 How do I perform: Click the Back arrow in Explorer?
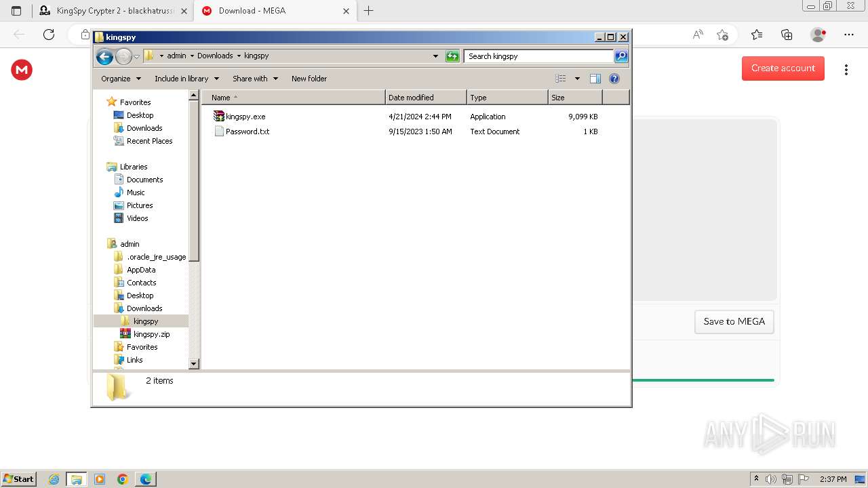(104, 56)
